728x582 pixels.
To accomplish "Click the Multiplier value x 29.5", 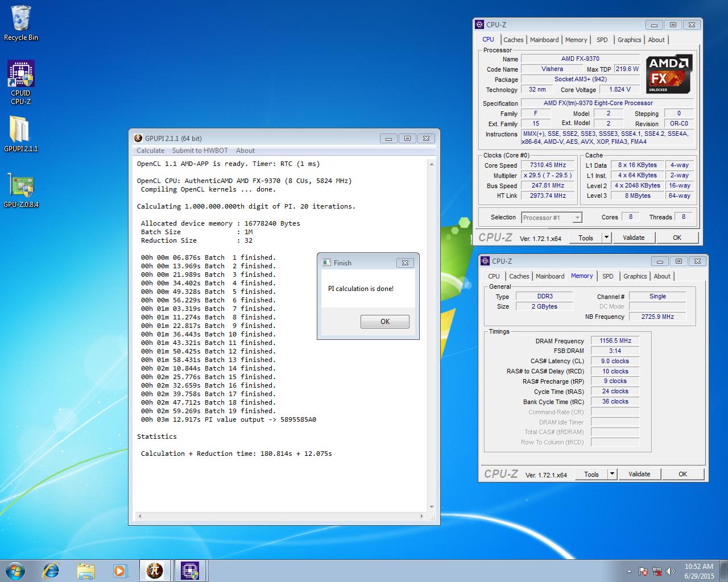I will click(548, 176).
